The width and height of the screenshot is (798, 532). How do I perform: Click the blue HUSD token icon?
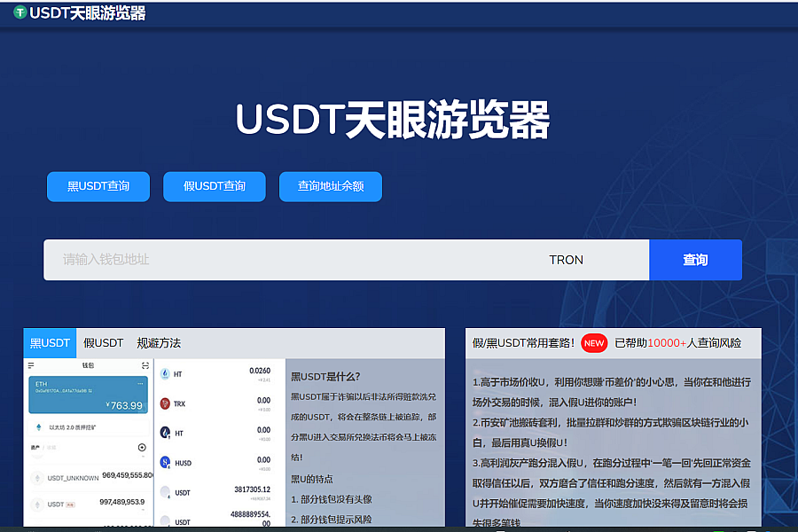165,462
